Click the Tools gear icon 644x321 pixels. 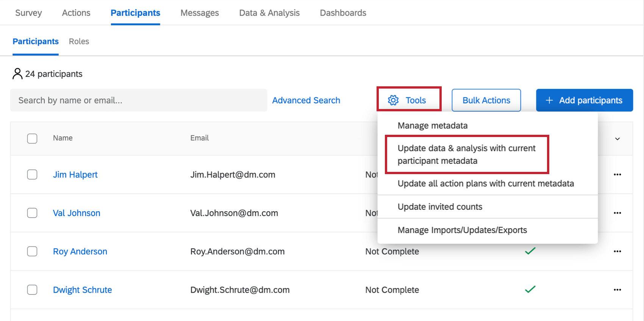pos(393,100)
